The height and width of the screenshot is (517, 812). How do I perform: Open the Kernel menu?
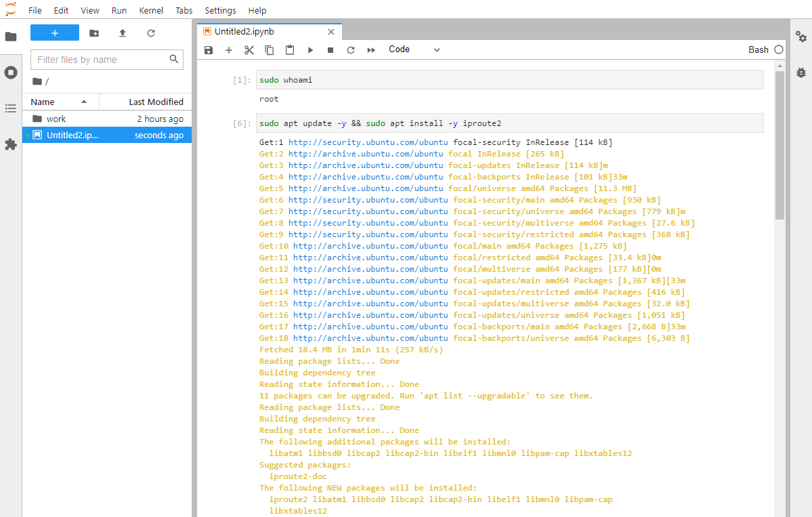tap(151, 10)
